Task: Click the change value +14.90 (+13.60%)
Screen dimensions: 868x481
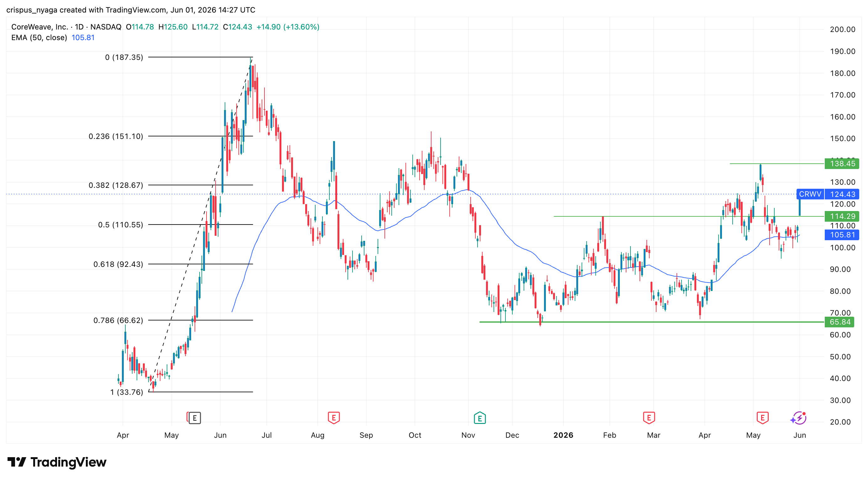Action: (288, 27)
